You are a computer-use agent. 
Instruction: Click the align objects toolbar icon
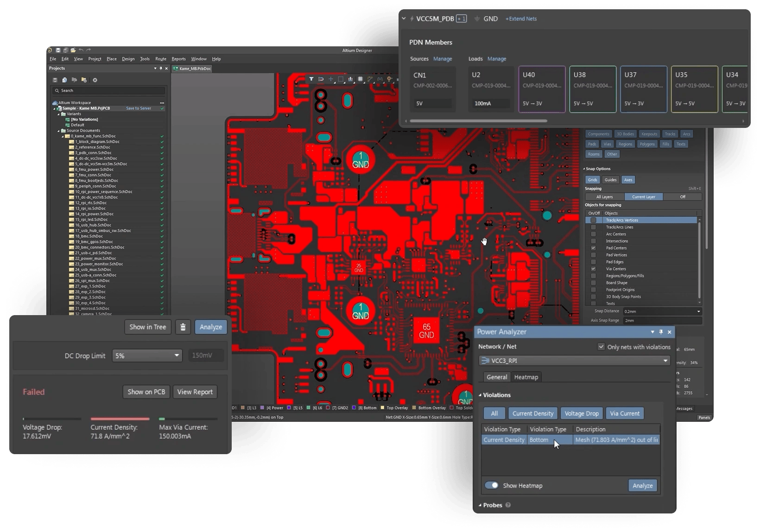pyautogui.click(x=350, y=79)
